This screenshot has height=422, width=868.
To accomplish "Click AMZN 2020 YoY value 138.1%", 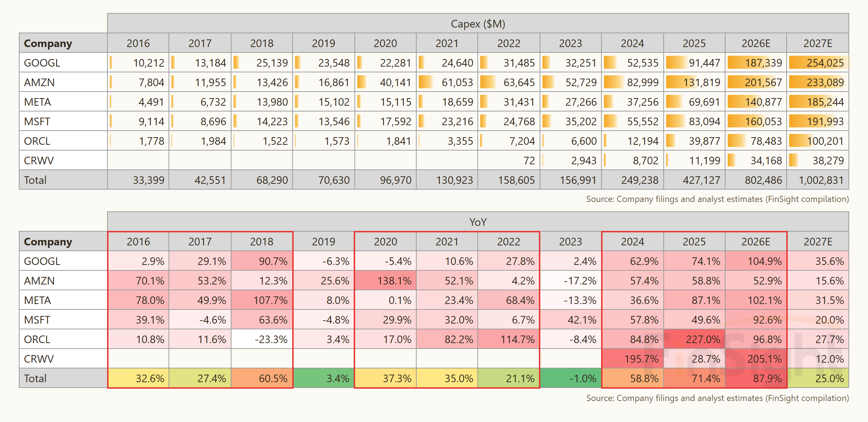I will pyautogui.click(x=394, y=280).
